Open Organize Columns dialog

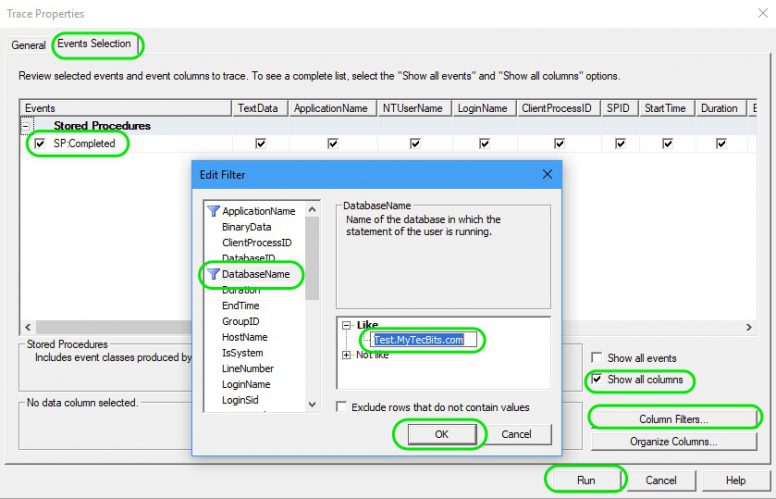(674, 442)
